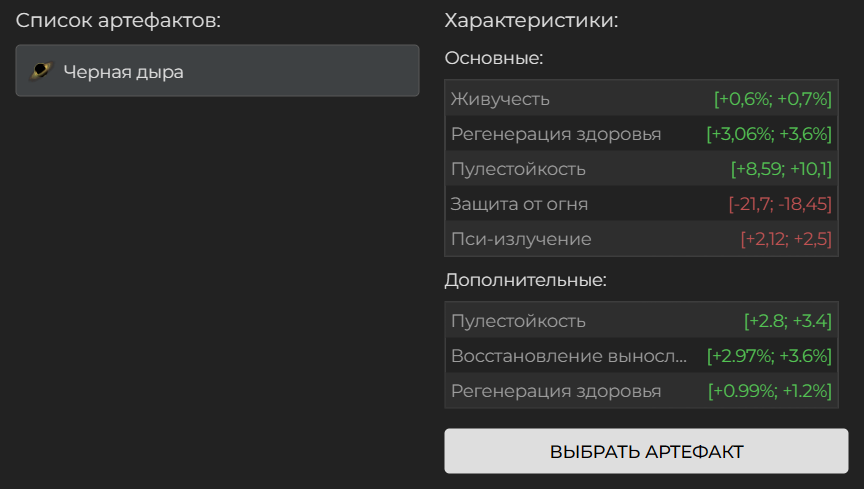864x489 pixels.
Task: Click the truncated "Восстановление выносл..." label
Action: 569,356
